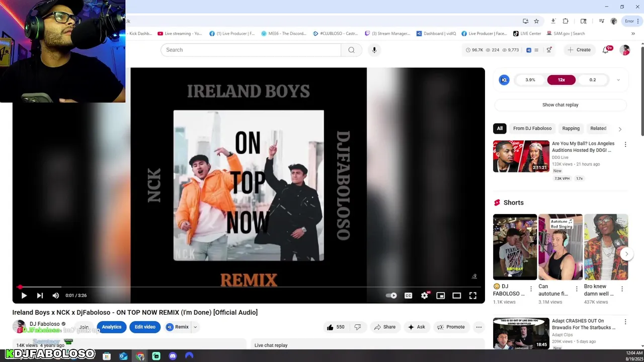Click the vidIQ Remix button
The height and width of the screenshot is (362, 644).
click(x=178, y=327)
